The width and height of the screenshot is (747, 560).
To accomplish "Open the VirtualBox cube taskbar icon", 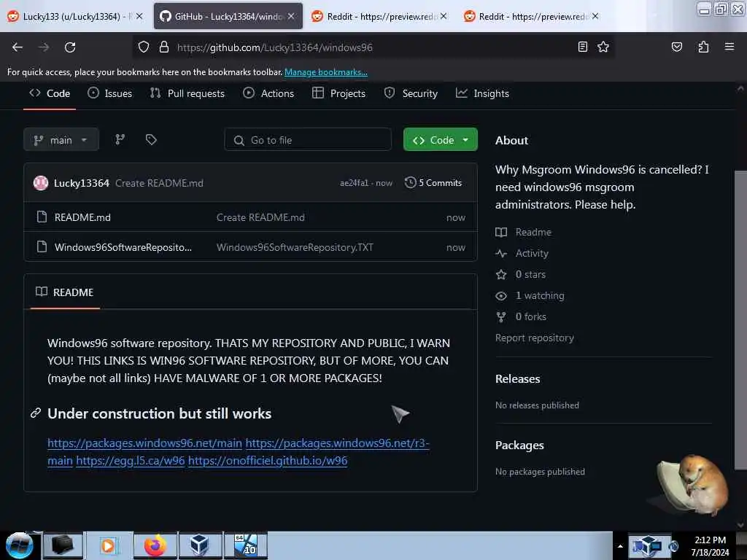I will pyautogui.click(x=199, y=545).
